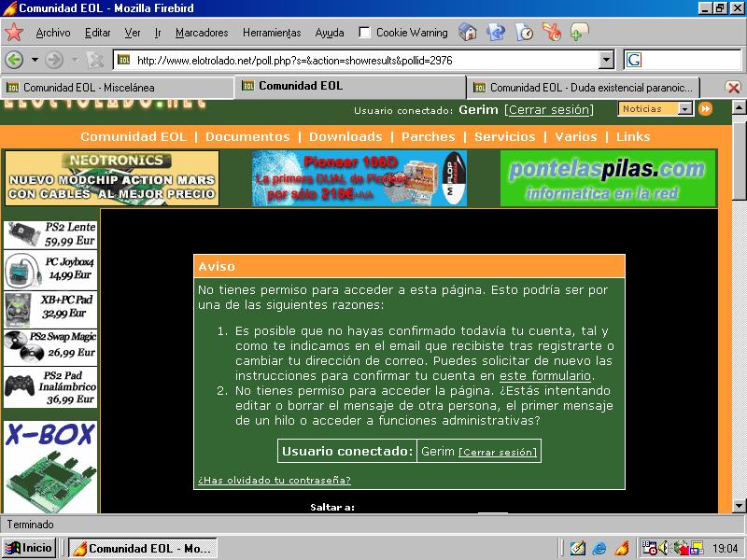The width and height of the screenshot is (747, 560).
Task: Open Varios navigation link
Action: point(575,136)
